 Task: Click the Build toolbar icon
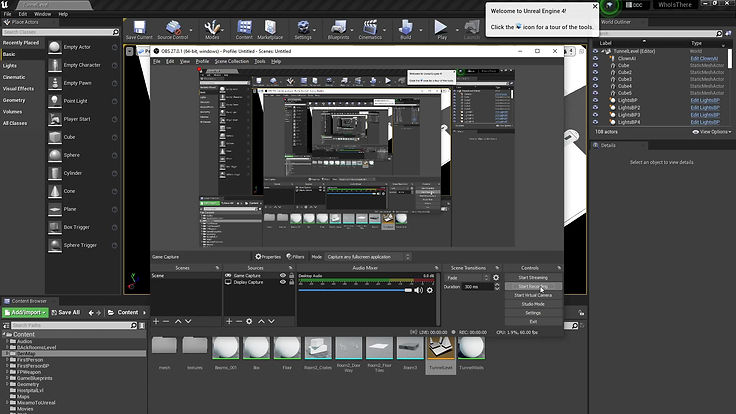point(406,30)
